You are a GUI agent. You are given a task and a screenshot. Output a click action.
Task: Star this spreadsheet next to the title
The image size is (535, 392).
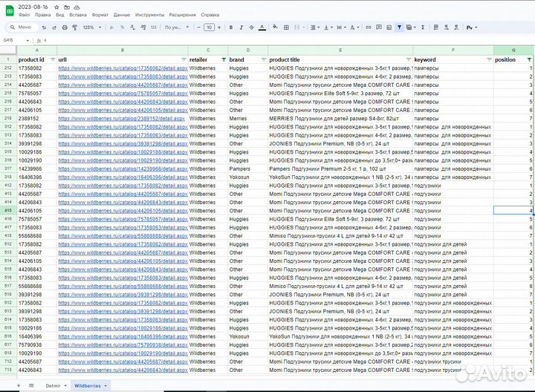click(56, 6)
